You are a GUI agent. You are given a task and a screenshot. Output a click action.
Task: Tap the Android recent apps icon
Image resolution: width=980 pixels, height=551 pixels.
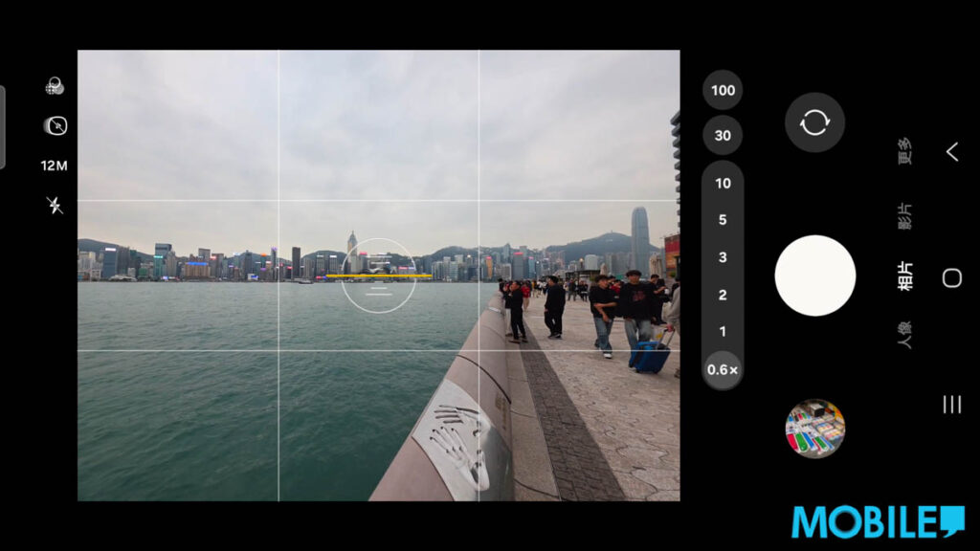point(951,404)
